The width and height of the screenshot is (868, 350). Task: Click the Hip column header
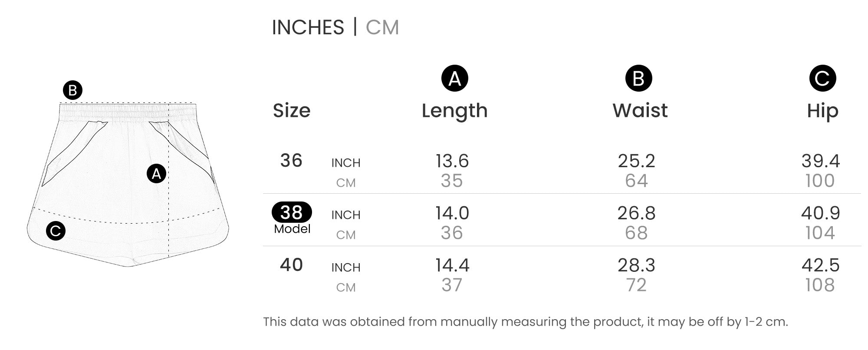pos(822,110)
